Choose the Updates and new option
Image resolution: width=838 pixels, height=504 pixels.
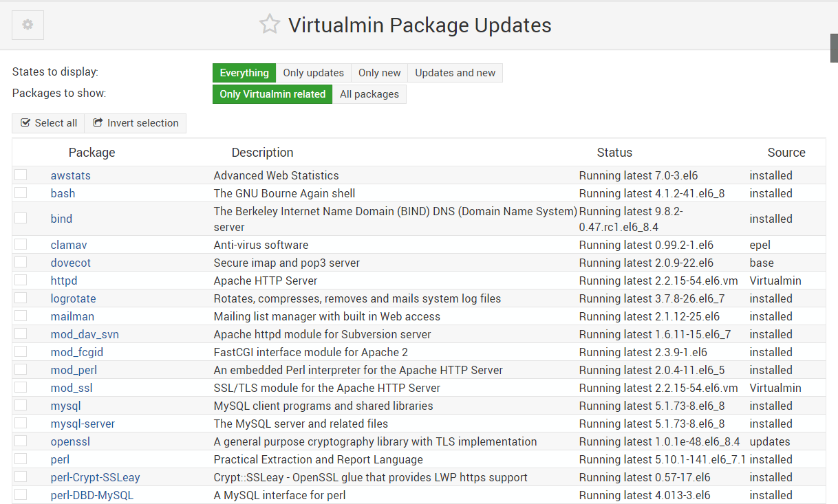[455, 72]
